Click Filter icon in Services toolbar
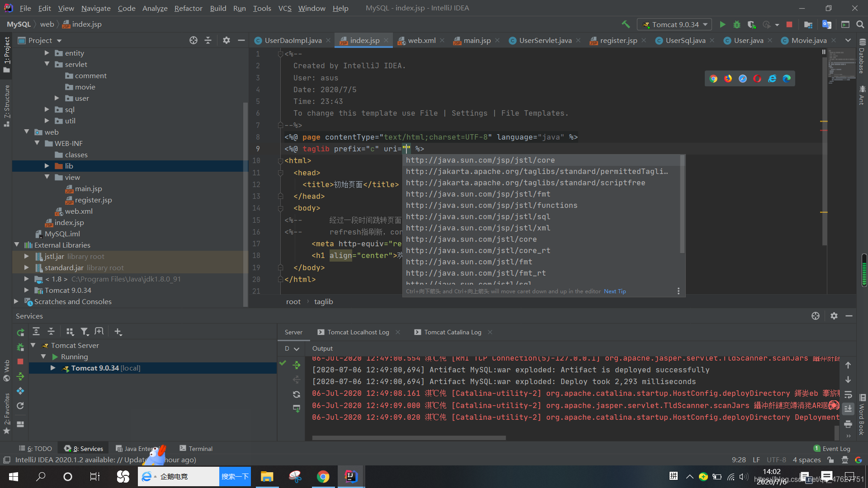868x488 pixels. [85, 332]
